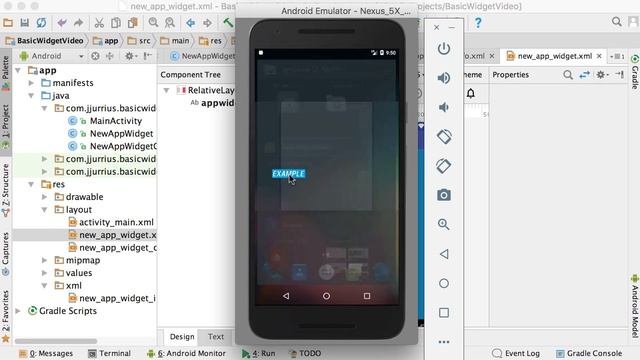Tap the Android back button on phone screen

tap(286, 296)
